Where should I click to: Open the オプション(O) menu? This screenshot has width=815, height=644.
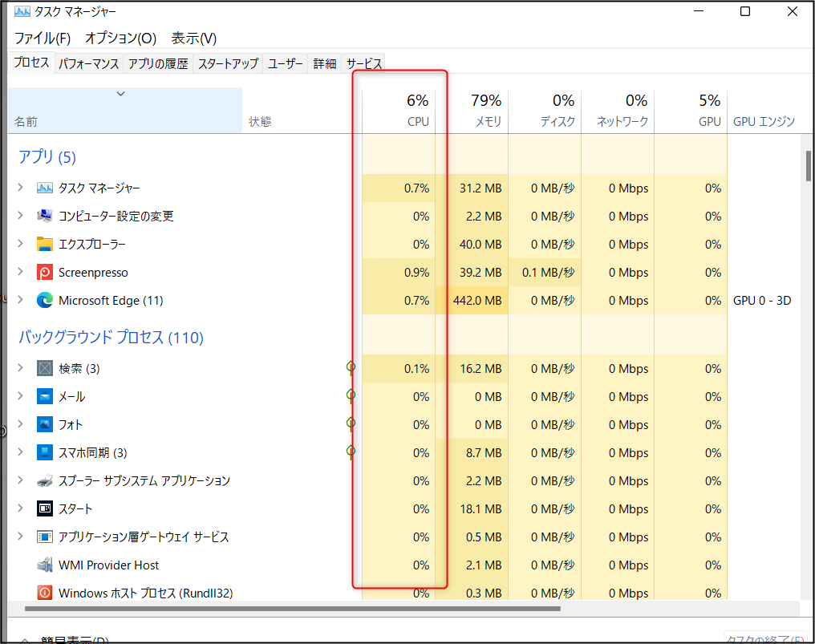120,38
